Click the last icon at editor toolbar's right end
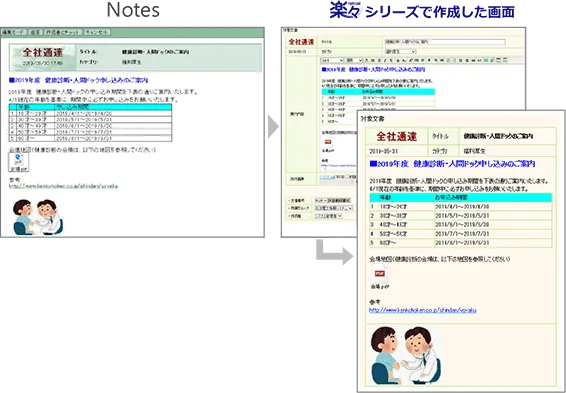Image resolution: width=566 pixels, height=393 pixels. pyautogui.click(x=505, y=60)
